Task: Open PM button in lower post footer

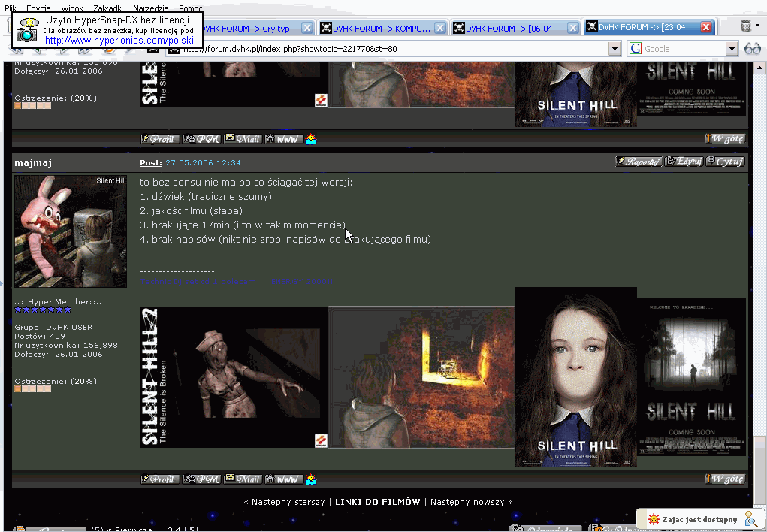Action: click(x=202, y=479)
